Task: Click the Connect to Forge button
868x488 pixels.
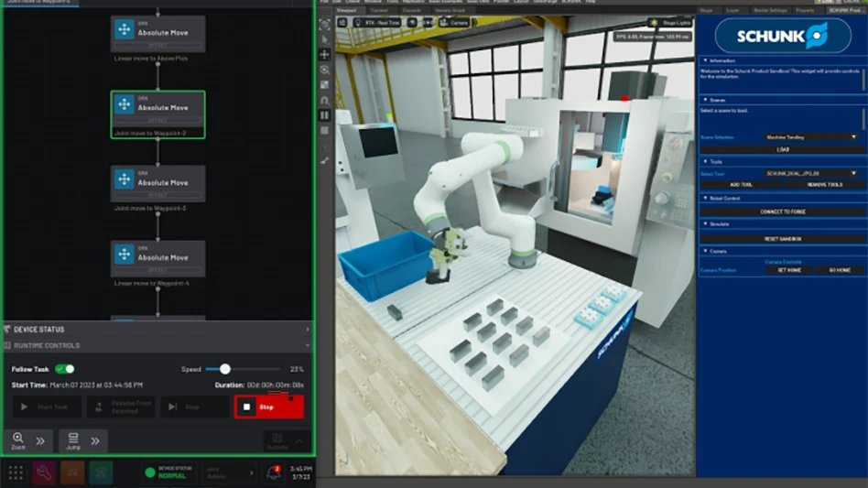Action: [x=782, y=211]
